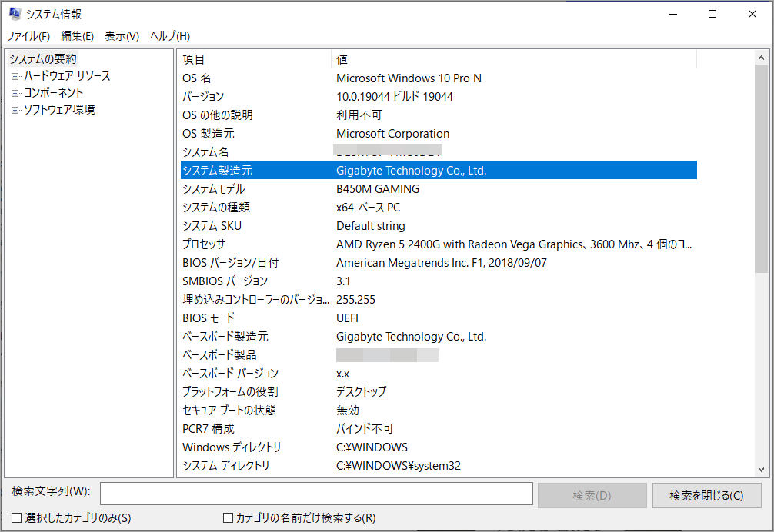Click the UEFI value
Screen dimensions: 774x532
347,318
